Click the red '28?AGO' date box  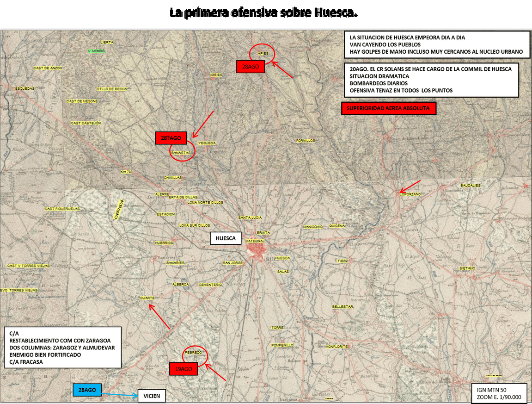(171, 138)
